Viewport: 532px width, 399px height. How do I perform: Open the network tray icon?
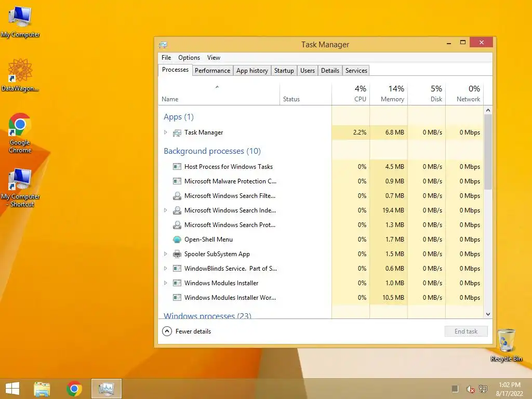point(483,389)
